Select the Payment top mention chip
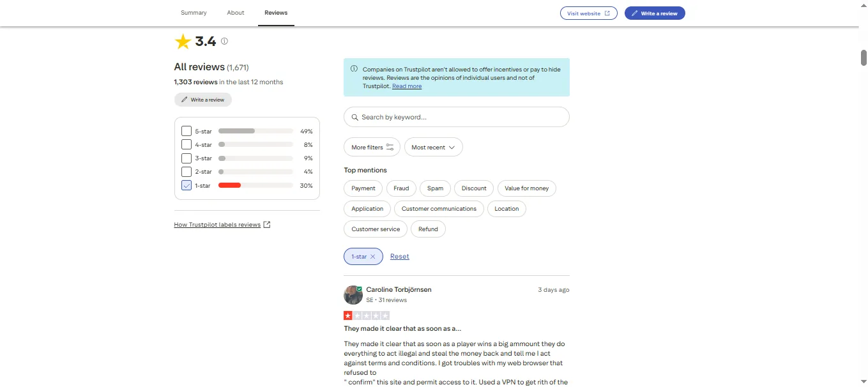Viewport: 868px width, 387px height. [x=363, y=188]
